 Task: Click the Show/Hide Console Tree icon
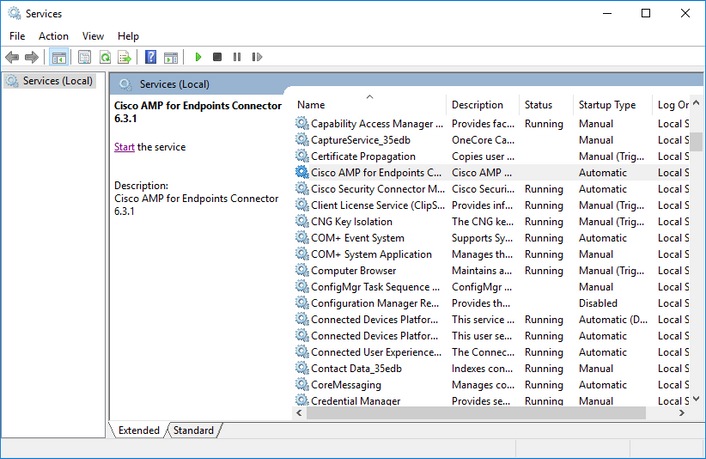pyautogui.click(x=59, y=57)
